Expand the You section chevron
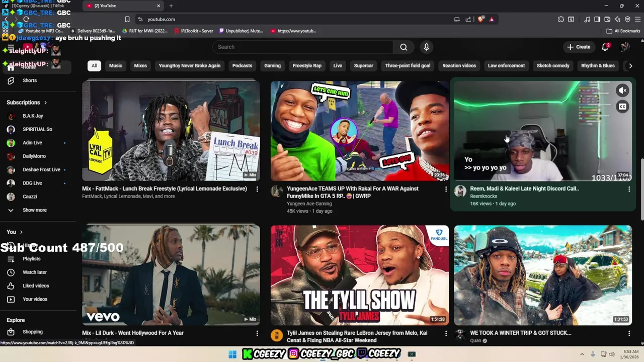This screenshot has height=362, width=644. [x=21, y=232]
